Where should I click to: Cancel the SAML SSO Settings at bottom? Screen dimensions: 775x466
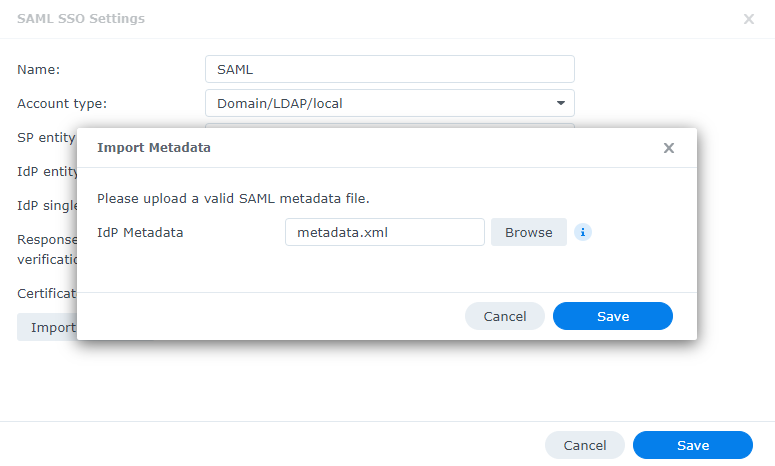[x=584, y=445]
